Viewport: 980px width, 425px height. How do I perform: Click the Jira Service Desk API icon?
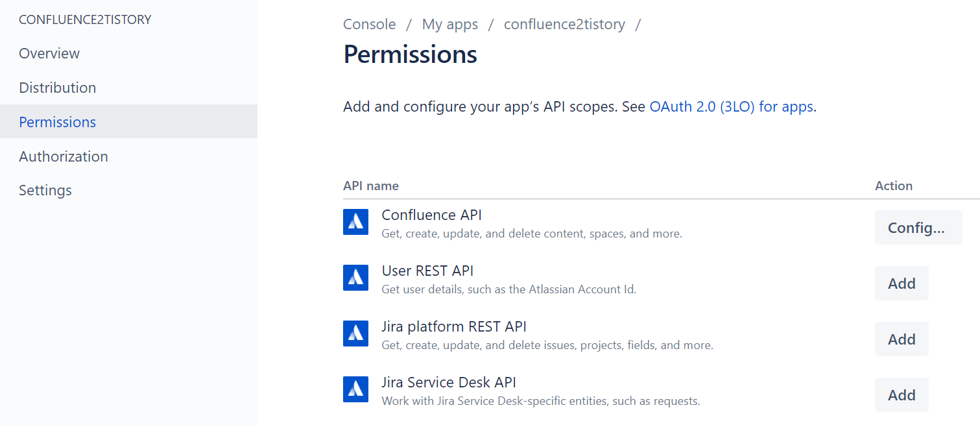[x=355, y=389]
